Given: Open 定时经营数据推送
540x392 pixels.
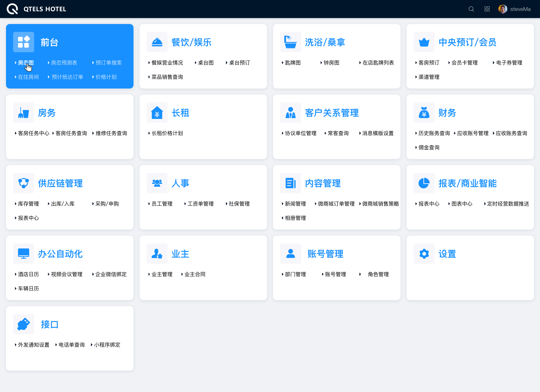Looking at the screenshot, I should tap(508, 204).
